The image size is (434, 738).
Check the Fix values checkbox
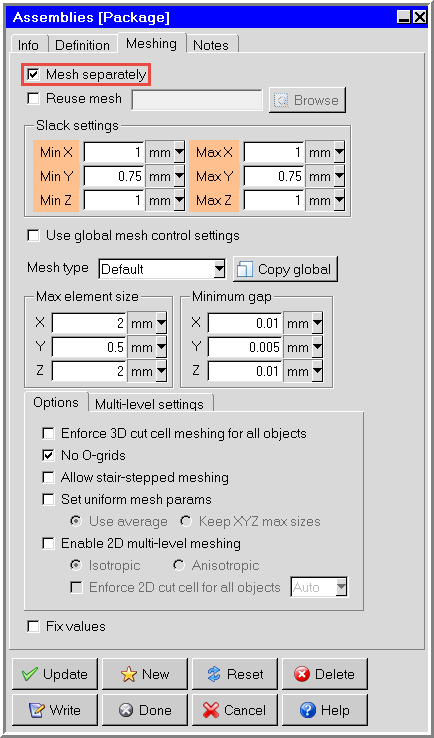click(33, 626)
